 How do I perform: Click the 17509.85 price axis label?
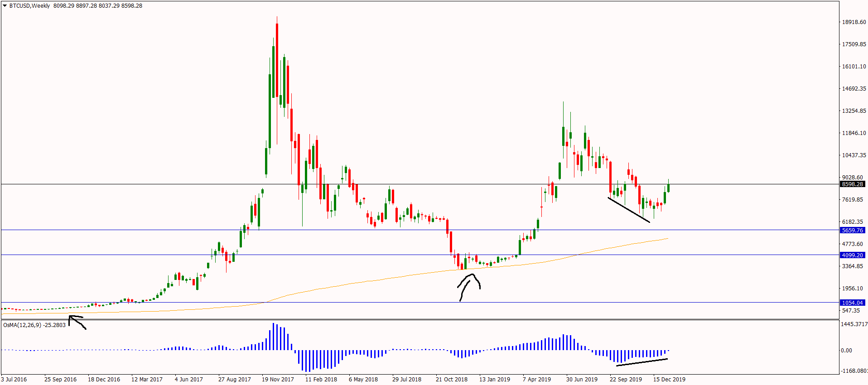[x=854, y=44]
